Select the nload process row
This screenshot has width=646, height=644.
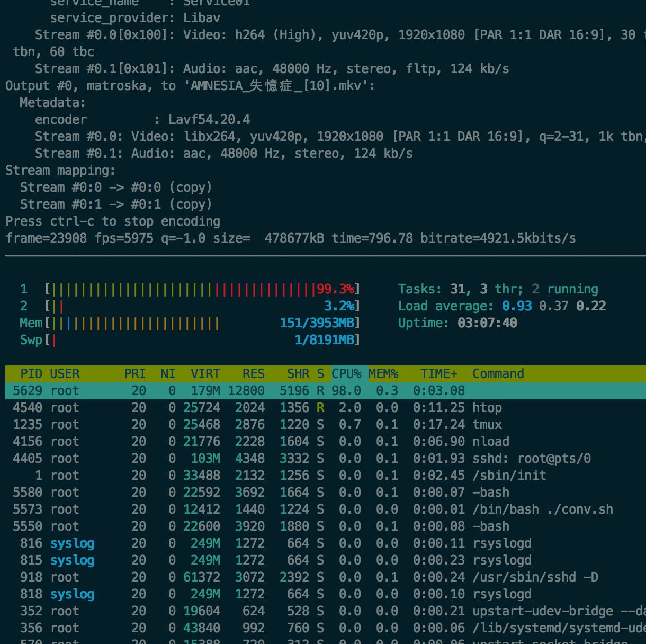coord(326,442)
